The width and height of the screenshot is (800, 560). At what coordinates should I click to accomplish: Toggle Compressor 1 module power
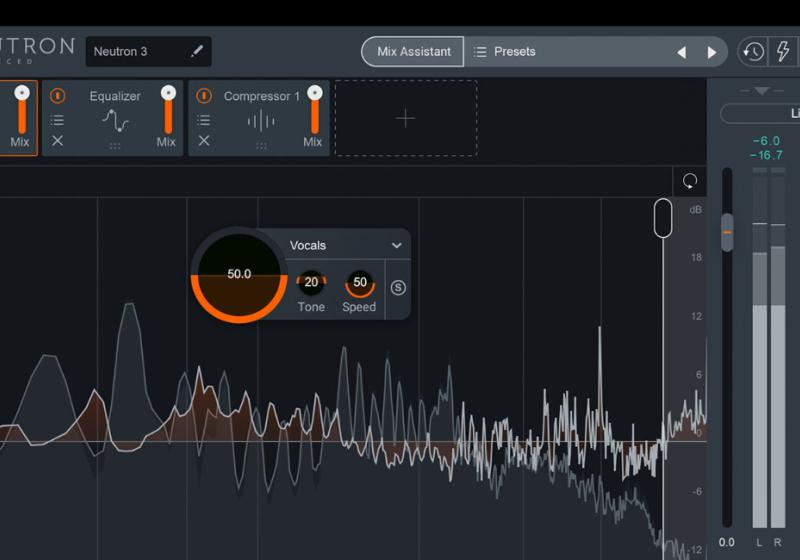pos(204,95)
